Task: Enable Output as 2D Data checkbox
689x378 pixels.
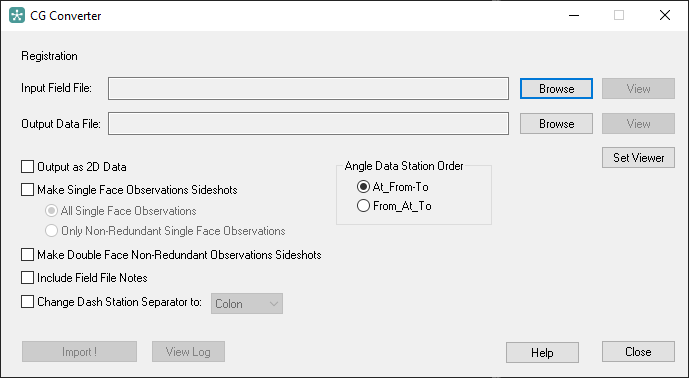Action: 28,167
